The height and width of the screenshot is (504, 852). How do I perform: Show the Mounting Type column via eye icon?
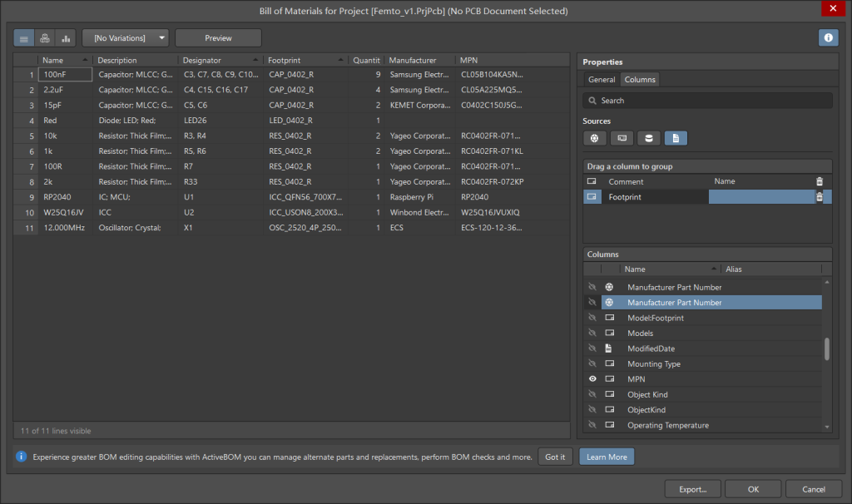coord(592,363)
